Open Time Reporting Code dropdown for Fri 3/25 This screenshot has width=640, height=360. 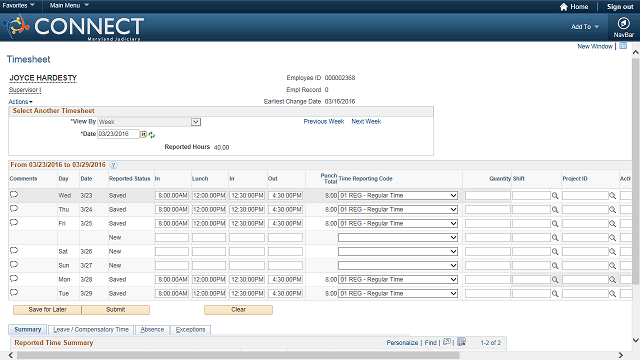[398, 223]
